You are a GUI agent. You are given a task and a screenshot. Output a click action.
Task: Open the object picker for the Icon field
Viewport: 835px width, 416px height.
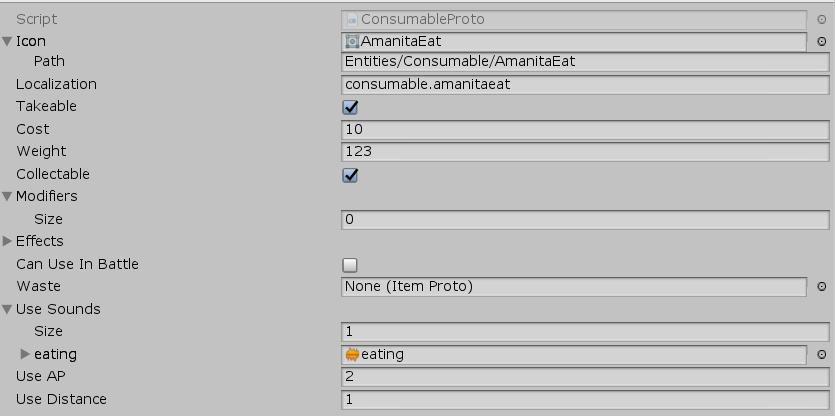pos(822,42)
